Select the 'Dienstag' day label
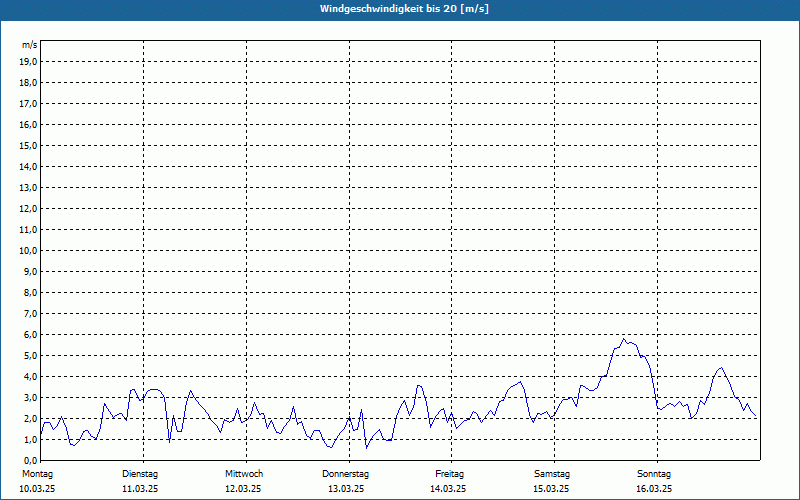The height and width of the screenshot is (500, 800). tap(140, 473)
